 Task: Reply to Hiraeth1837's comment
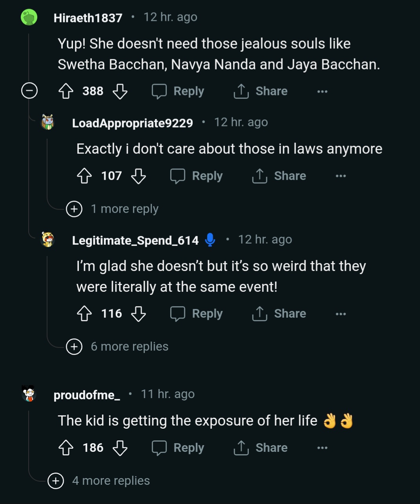[x=178, y=91]
